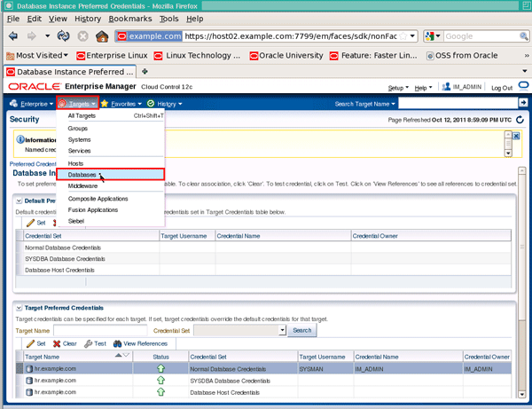
Task: Select Databases from the Targets menu
Action: point(82,175)
